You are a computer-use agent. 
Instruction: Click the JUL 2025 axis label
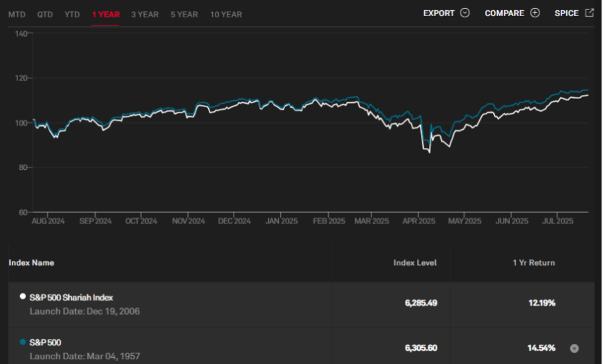point(557,221)
